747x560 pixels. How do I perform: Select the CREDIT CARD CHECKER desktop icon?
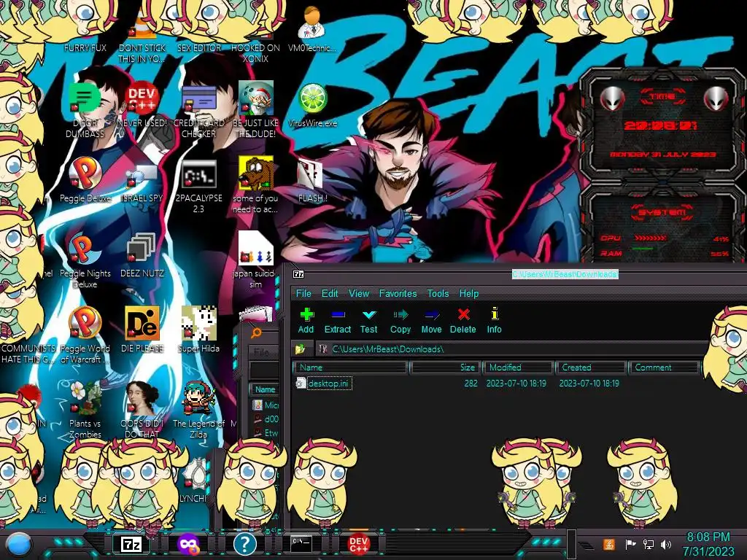click(x=198, y=111)
